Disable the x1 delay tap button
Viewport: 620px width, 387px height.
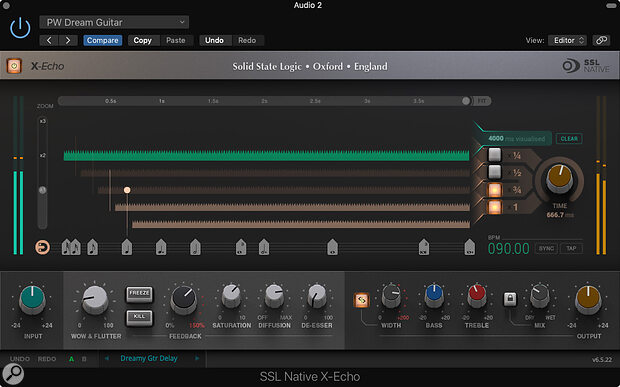tap(494, 207)
